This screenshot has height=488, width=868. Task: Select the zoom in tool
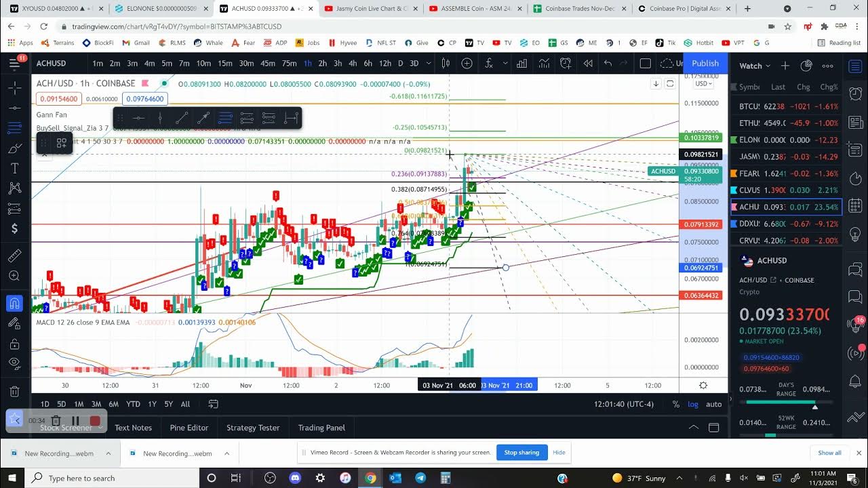click(15, 276)
